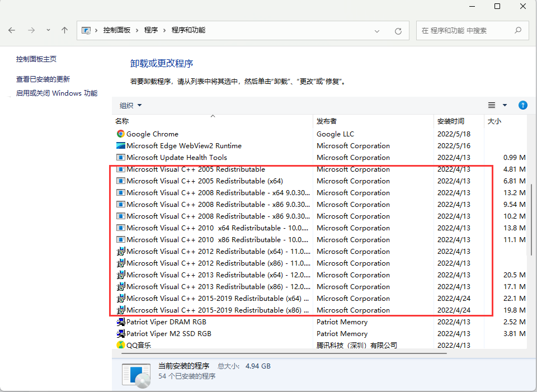Click 22.1 M size value
Viewport: 537px width, 392px height.
point(515,299)
